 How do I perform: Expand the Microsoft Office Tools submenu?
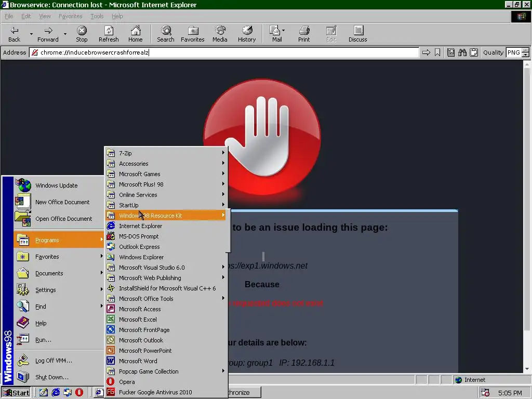coord(166,299)
